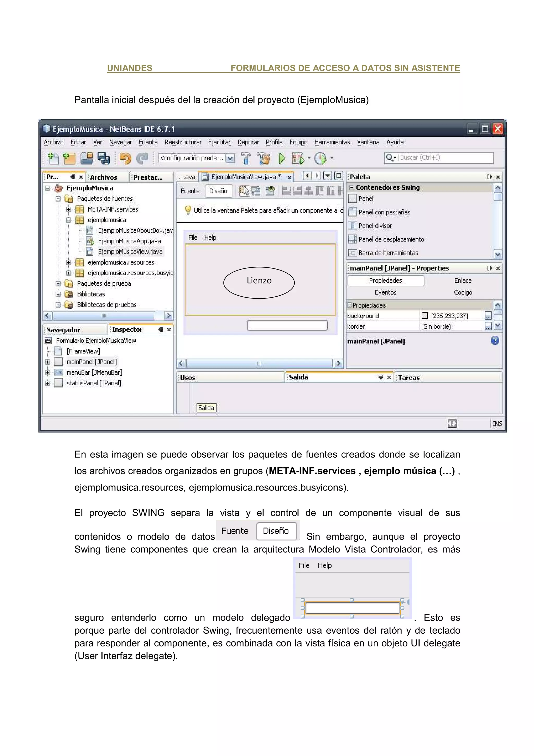
Task: Select Barra de herramientas in the palette
Action: [388, 253]
